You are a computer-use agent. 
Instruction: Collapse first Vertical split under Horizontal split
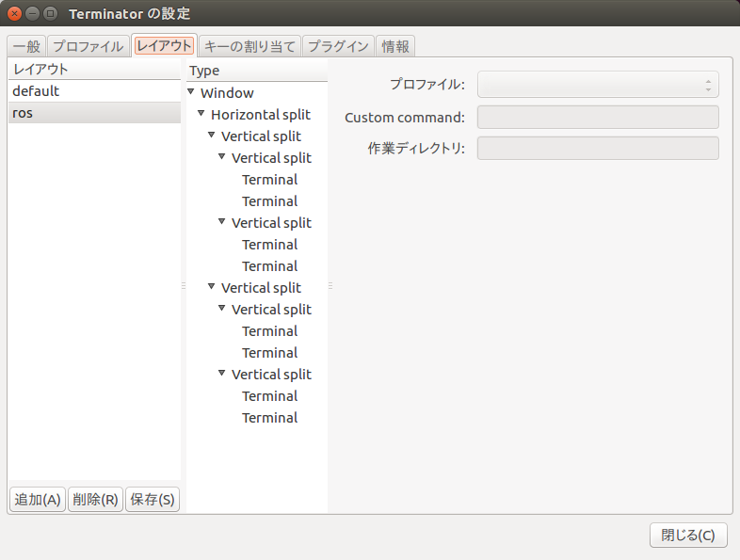[x=212, y=135]
